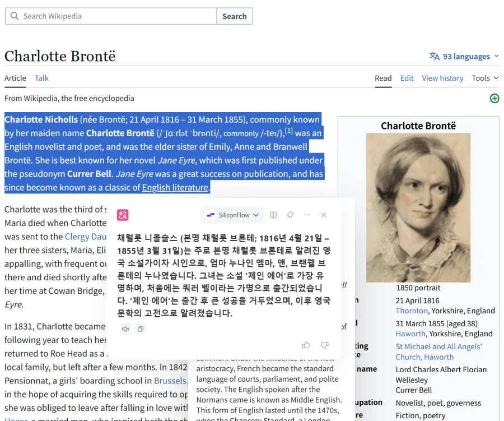The height and width of the screenshot is (421, 504).
Task: Switch to the Talk tab
Action: click(x=41, y=78)
